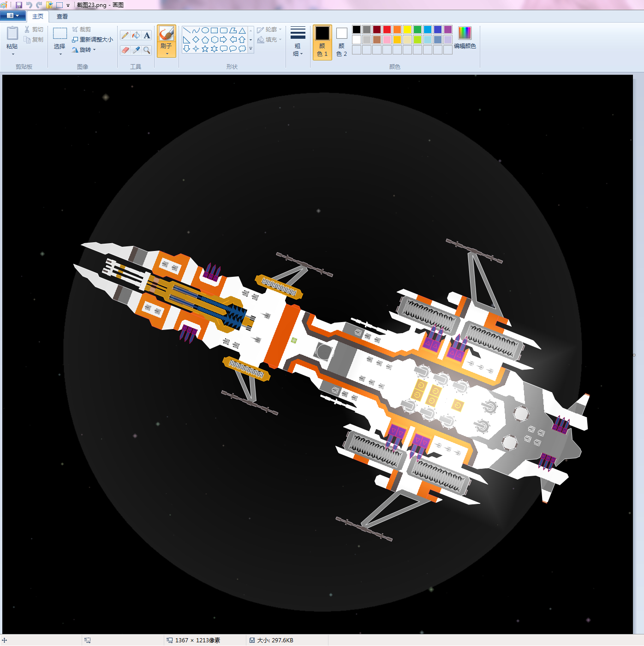
Task: Pick the pink color swatch
Action: click(x=387, y=40)
